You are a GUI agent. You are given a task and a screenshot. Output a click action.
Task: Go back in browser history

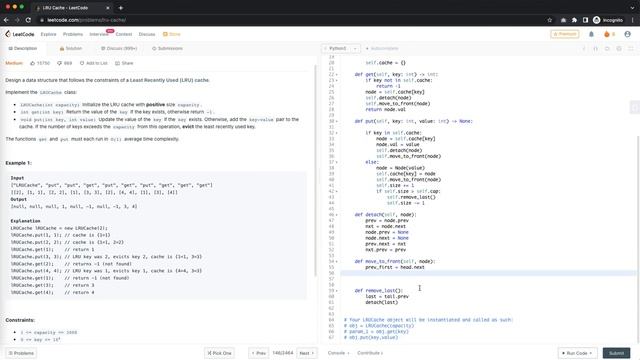[x=6, y=20]
